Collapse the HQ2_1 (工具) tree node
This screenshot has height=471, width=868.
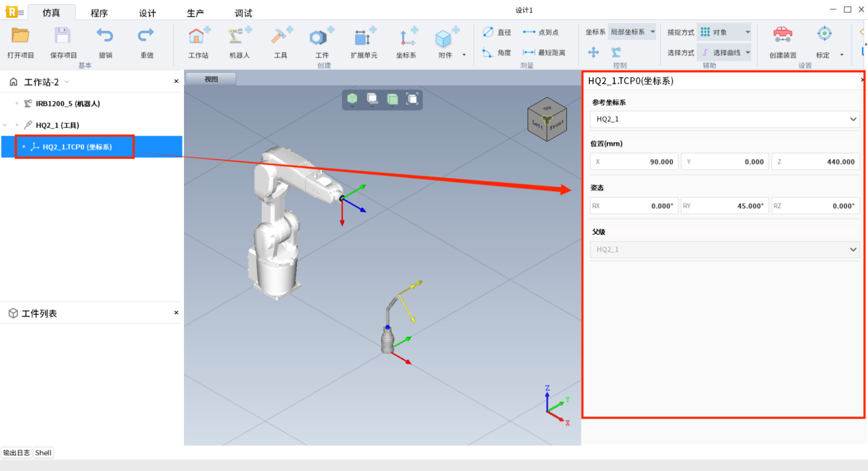pyautogui.click(x=6, y=125)
